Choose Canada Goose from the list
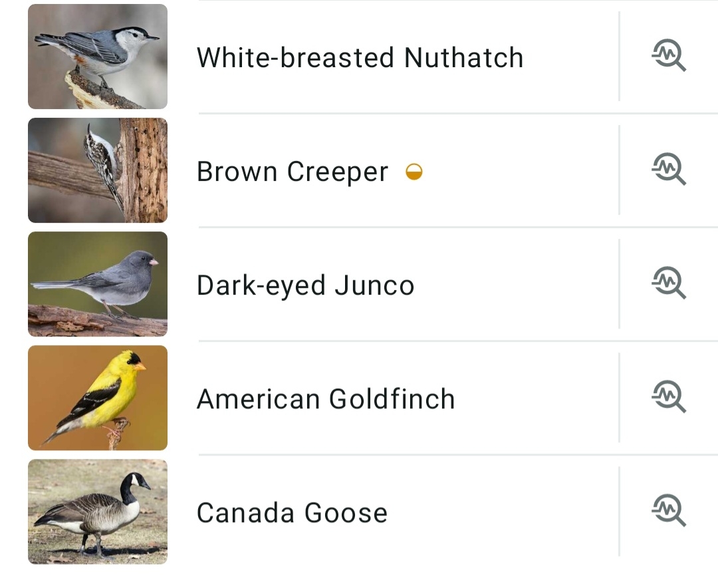The image size is (718, 588). tap(292, 514)
